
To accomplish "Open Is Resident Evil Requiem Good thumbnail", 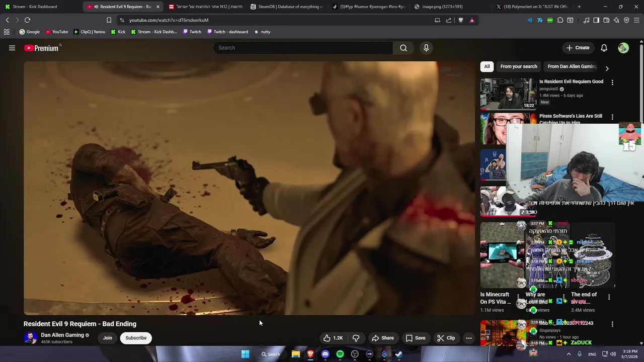I will pyautogui.click(x=508, y=94).
